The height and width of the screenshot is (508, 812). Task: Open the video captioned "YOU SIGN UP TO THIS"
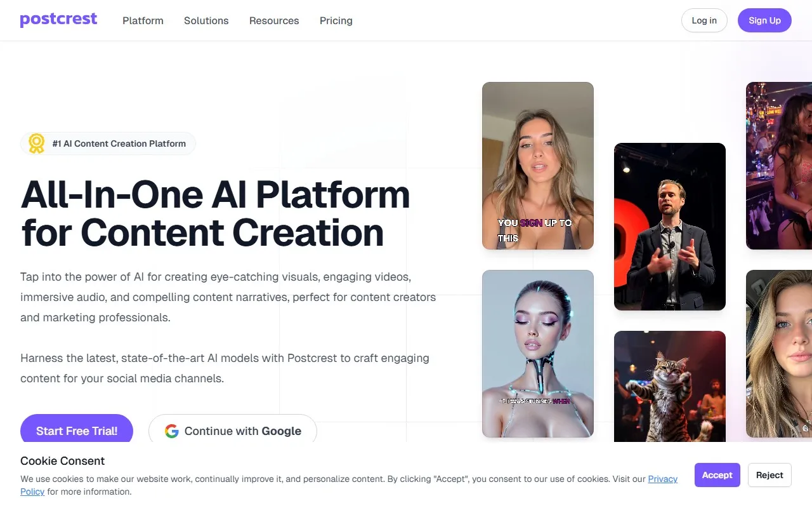[x=538, y=166]
